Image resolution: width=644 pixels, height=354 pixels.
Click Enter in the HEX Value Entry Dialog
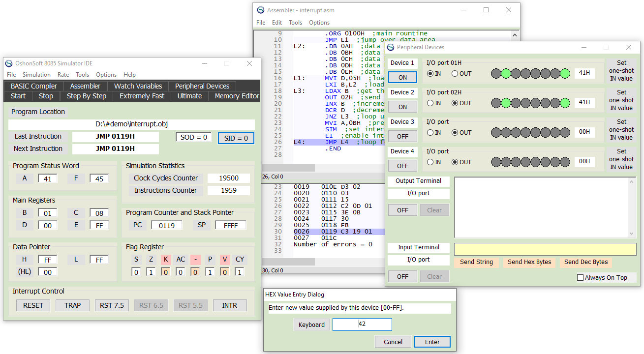[432, 342]
